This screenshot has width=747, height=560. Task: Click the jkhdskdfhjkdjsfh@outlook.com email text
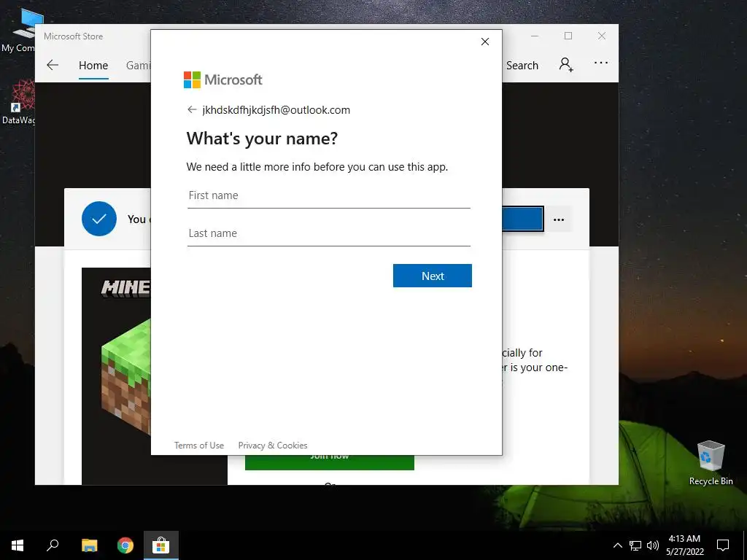pos(276,110)
